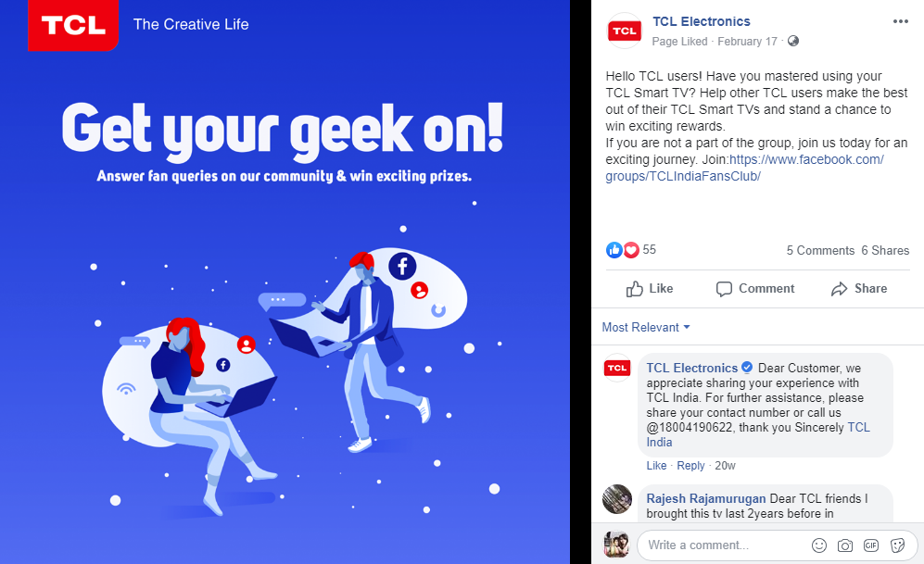
Task: Attach a photo via camera icon
Action: (x=845, y=545)
